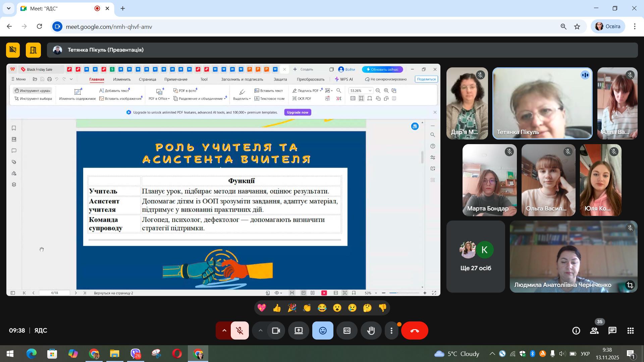The width and height of the screenshot is (644, 362).
Task: Open the three-dot more options menu
Action: (x=391, y=330)
